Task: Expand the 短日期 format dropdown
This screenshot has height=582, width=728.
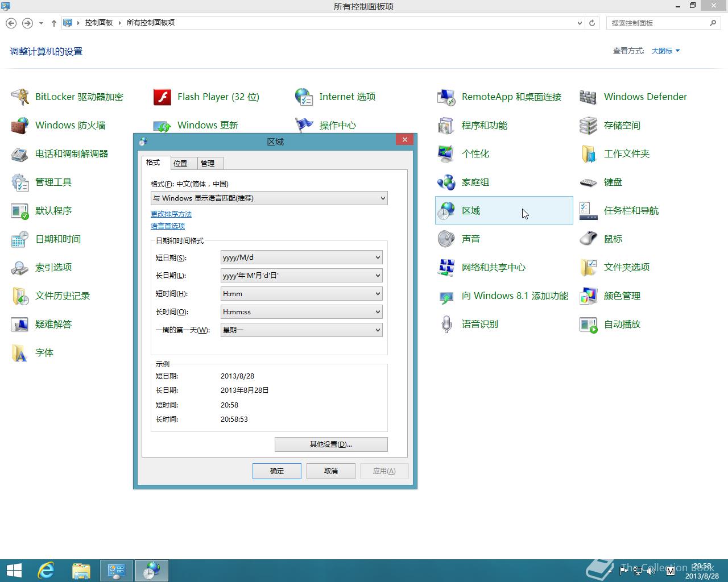Action: (x=301, y=257)
